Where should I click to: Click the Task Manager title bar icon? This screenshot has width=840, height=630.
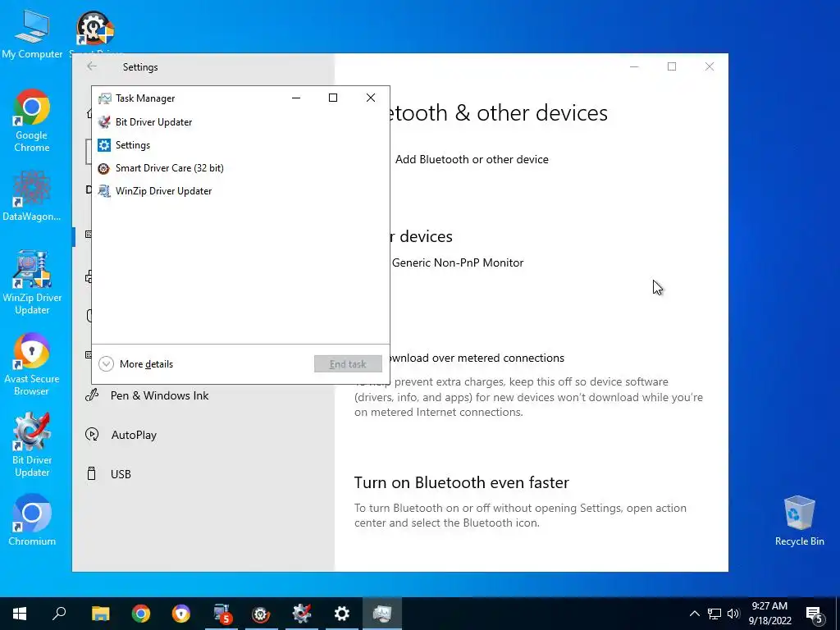(x=104, y=98)
